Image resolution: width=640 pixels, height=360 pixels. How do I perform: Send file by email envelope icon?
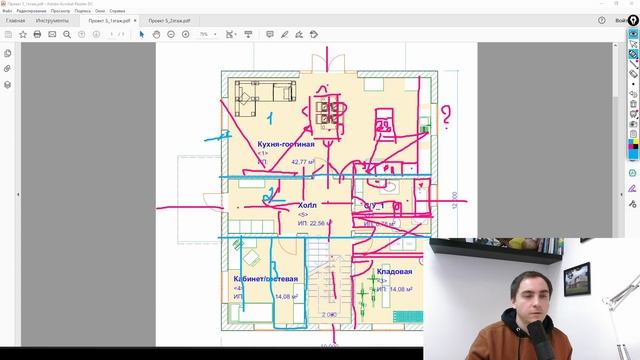point(52,35)
